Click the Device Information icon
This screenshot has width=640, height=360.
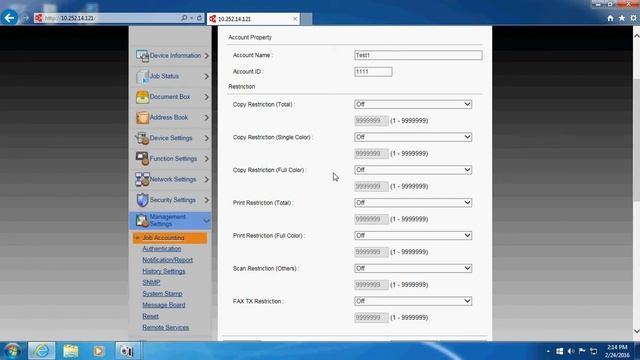(x=142, y=56)
